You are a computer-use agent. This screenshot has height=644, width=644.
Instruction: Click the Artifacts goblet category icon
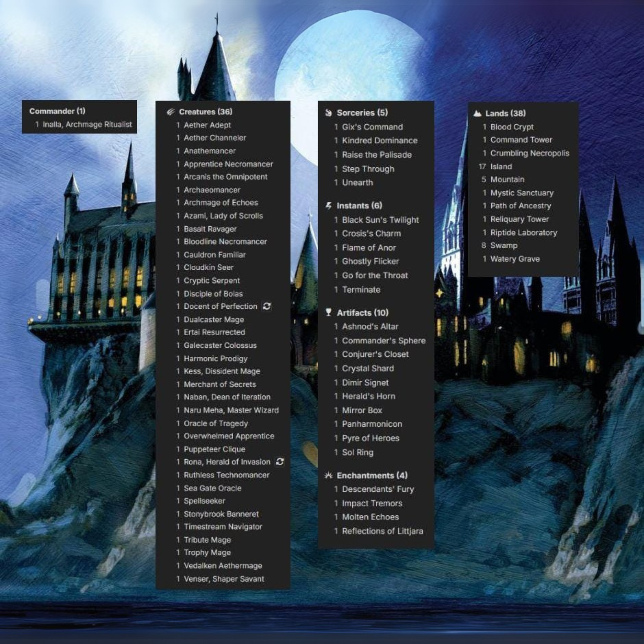click(x=328, y=312)
